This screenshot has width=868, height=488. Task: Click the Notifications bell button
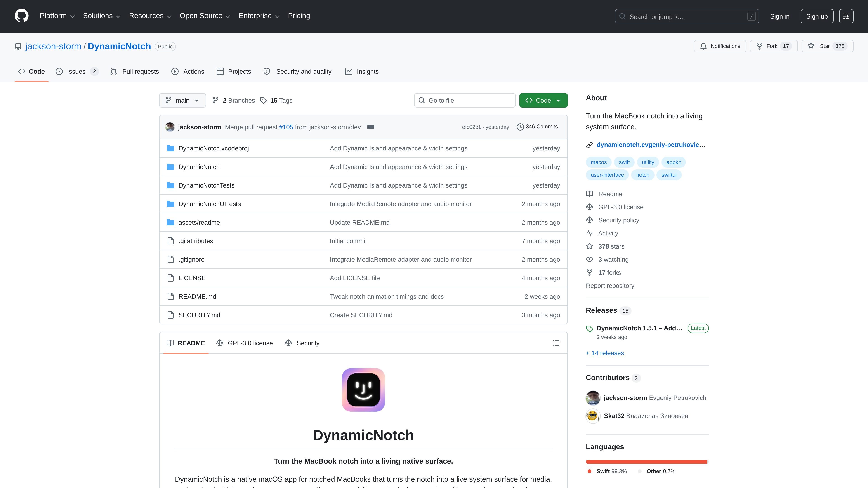tap(720, 46)
